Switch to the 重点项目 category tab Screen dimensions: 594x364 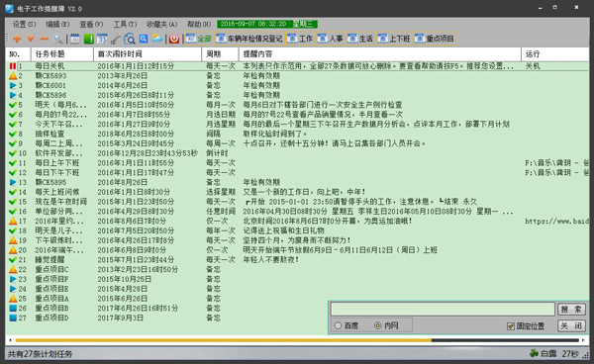pyautogui.click(x=435, y=39)
